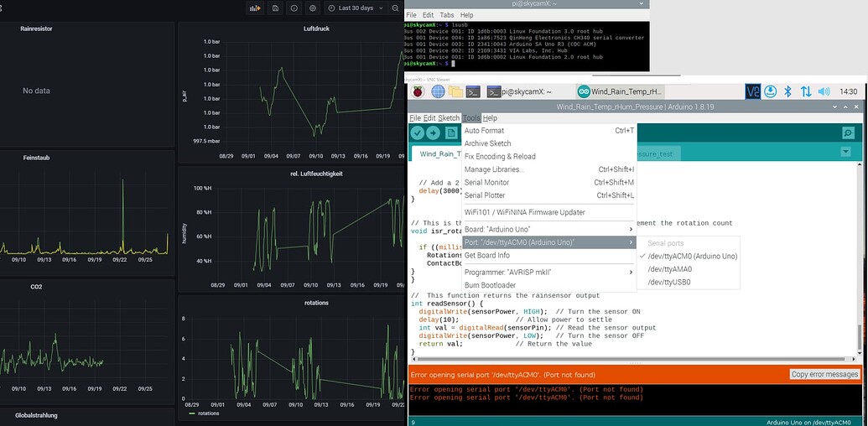This screenshot has width=868, height=426.
Task: Open the file manager folder icon
Action: pos(455,92)
